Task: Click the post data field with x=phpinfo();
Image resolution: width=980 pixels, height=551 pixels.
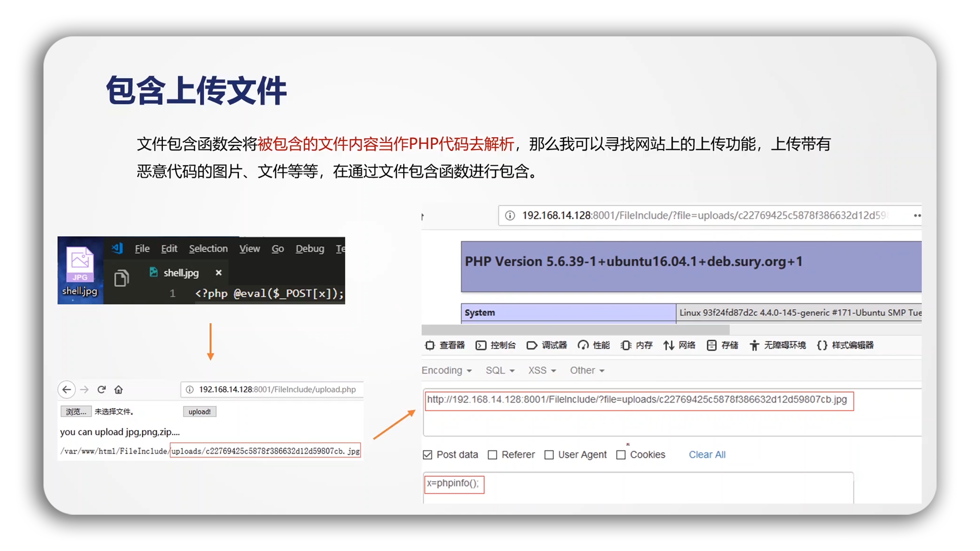Action: tap(638, 487)
